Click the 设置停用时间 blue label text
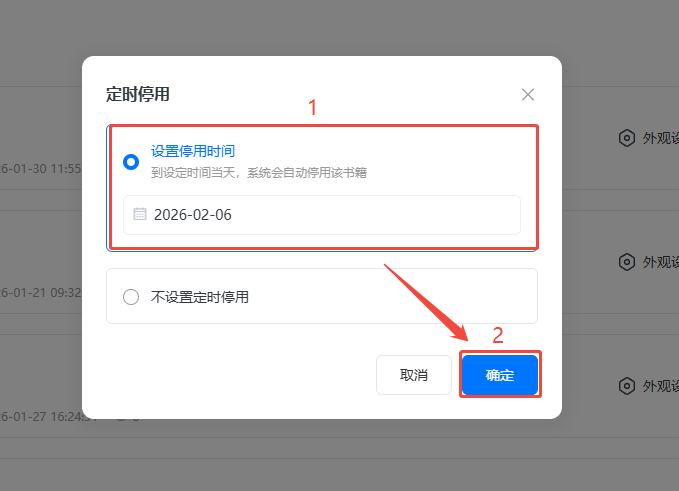The width and height of the screenshot is (679, 491). [193, 151]
